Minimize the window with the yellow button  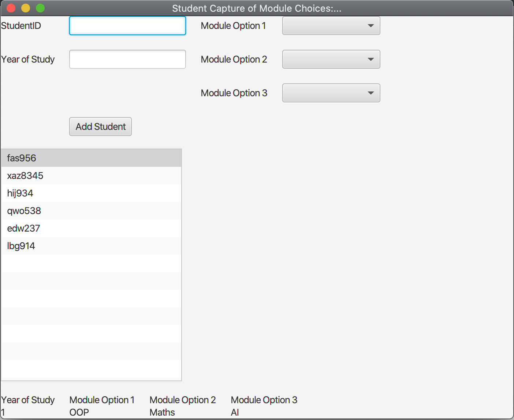26,8
